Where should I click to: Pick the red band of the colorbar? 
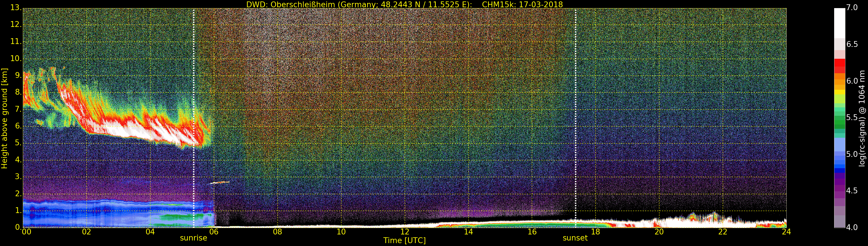pos(839,66)
